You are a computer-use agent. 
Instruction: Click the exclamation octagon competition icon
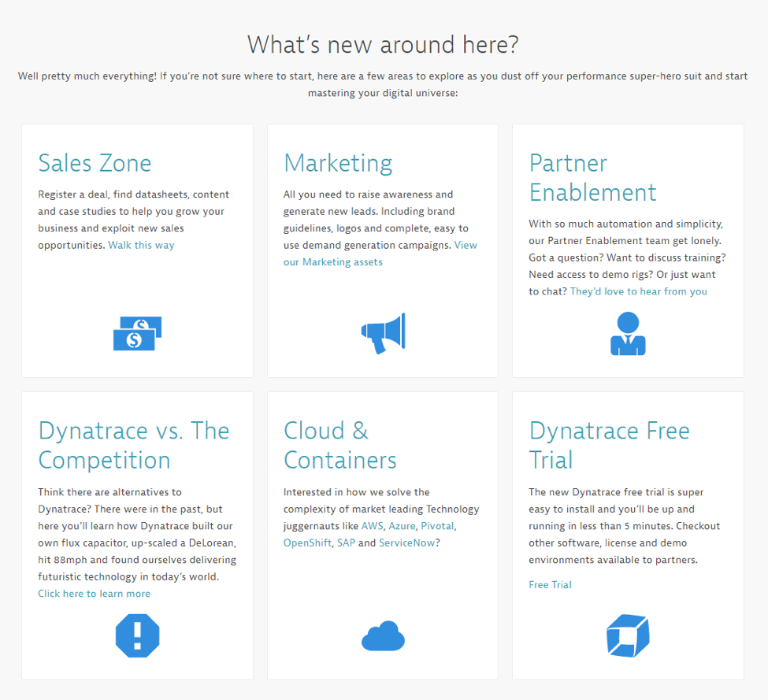138,635
